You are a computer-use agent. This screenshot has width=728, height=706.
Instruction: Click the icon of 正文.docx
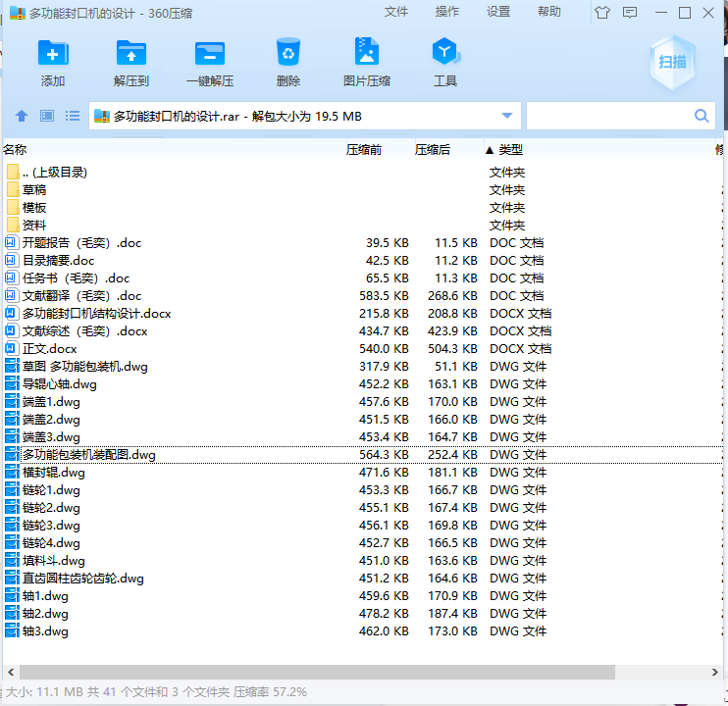(x=11, y=348)
